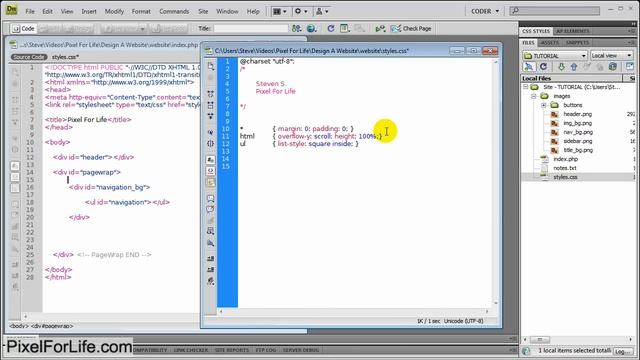Collapse the images folder

pos(533,96)
